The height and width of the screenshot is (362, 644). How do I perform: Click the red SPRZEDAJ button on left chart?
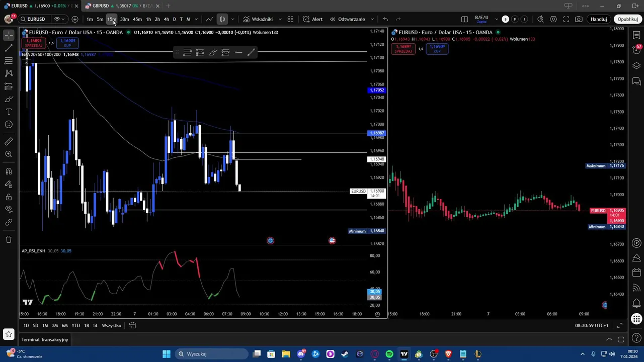34,43
